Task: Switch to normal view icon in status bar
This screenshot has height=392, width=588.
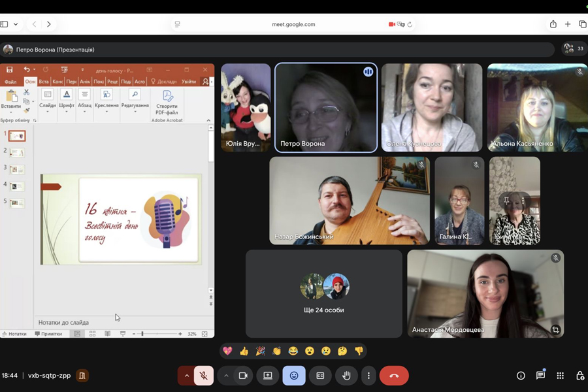Action: point(77,333)
